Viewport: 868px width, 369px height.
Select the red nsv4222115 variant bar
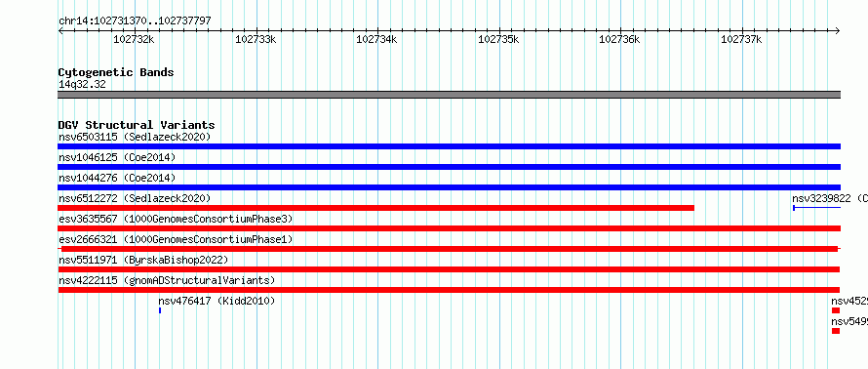(x=449, y=290)
